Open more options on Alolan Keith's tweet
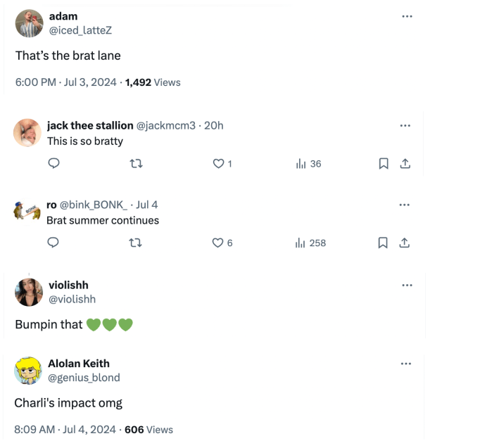 pos(407,364)
